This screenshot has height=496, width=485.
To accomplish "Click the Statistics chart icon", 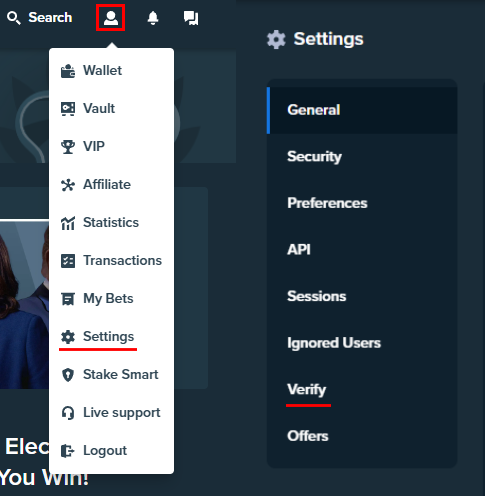I will [x=68, y=223].
